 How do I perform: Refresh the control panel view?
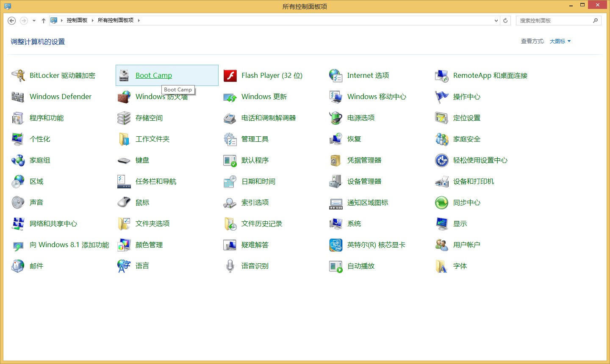click(505, 20)
